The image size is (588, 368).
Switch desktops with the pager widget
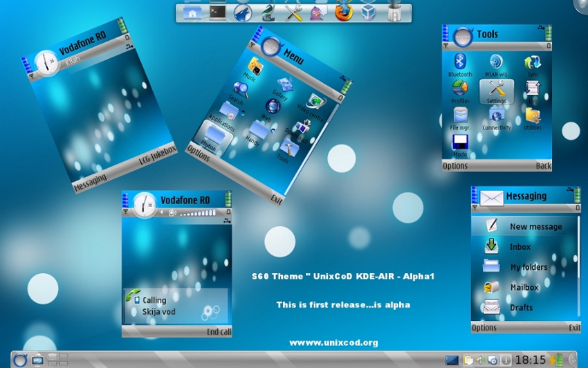tap(57, 360)
